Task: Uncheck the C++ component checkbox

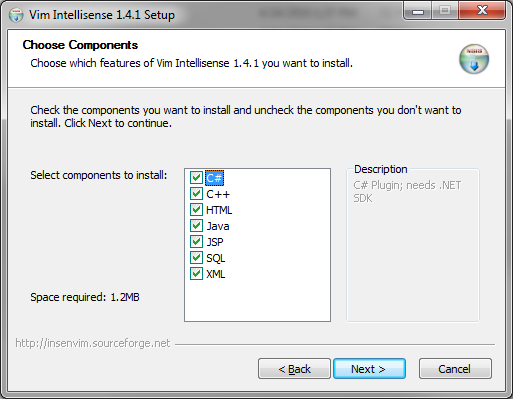Action: pyautogui.click(x=196, y=194)
